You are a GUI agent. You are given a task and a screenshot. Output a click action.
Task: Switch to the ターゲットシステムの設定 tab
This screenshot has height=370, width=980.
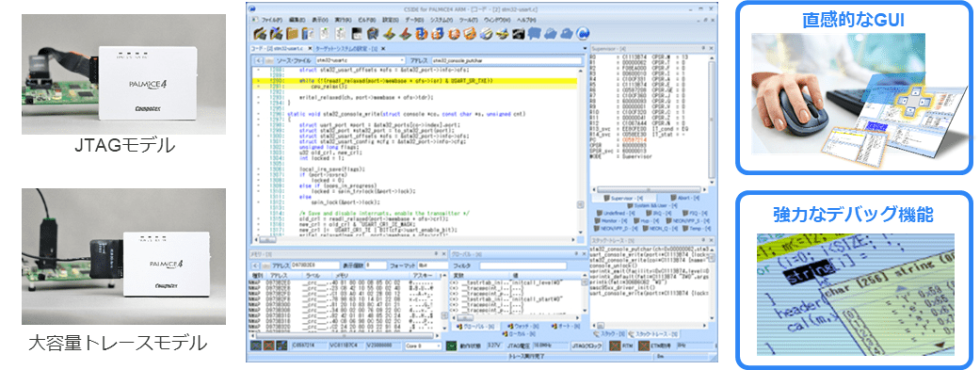(346, 49)
